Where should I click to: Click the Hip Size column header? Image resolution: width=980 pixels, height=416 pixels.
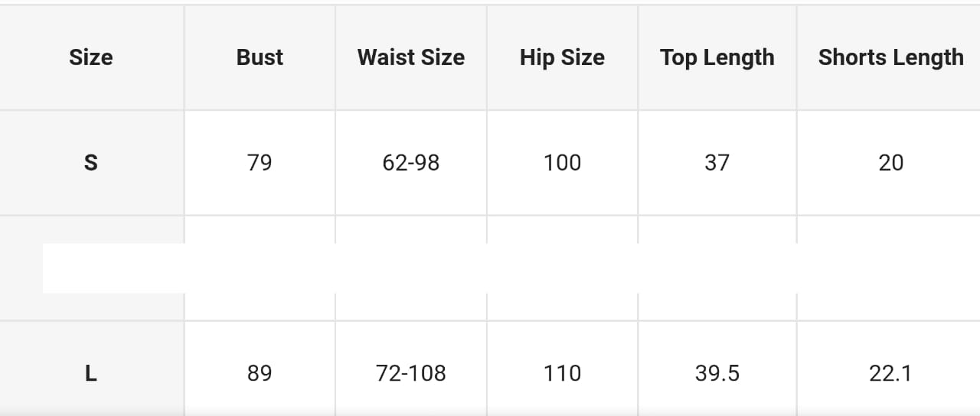click(x=562, y=57)
